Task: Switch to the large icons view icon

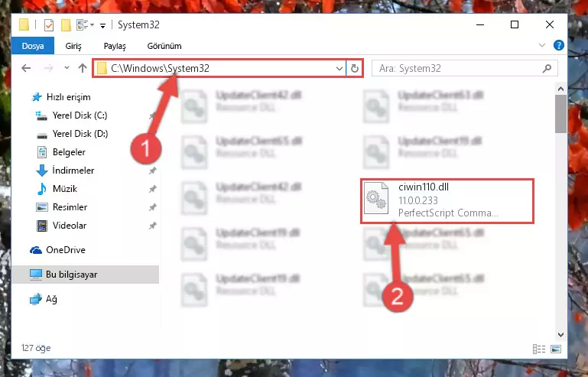Action: pos(556,349)
